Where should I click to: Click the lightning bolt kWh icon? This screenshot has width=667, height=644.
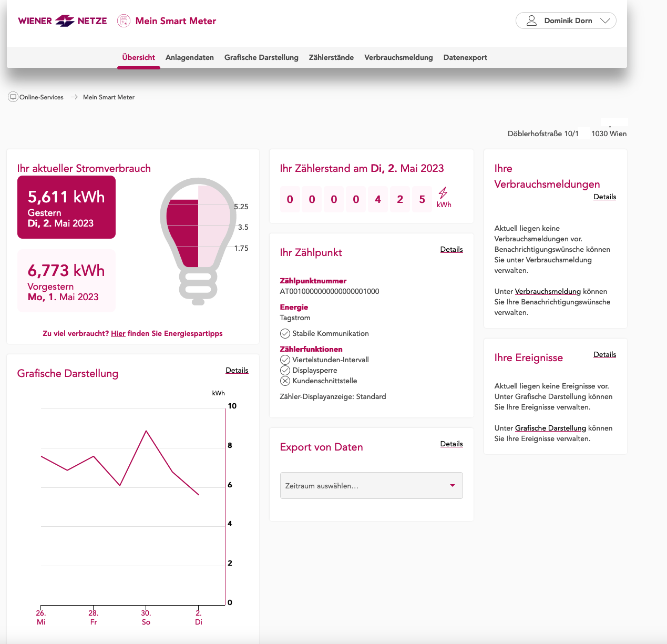443,193
